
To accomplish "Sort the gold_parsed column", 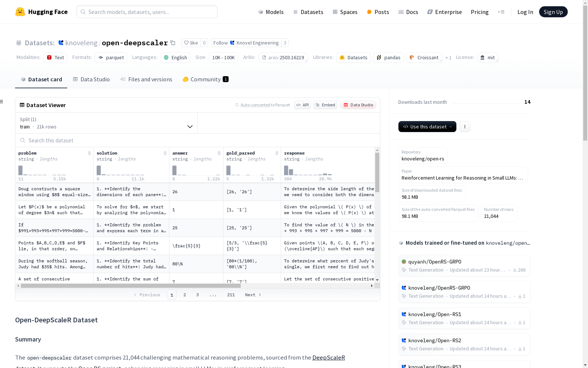I will 277,153.
